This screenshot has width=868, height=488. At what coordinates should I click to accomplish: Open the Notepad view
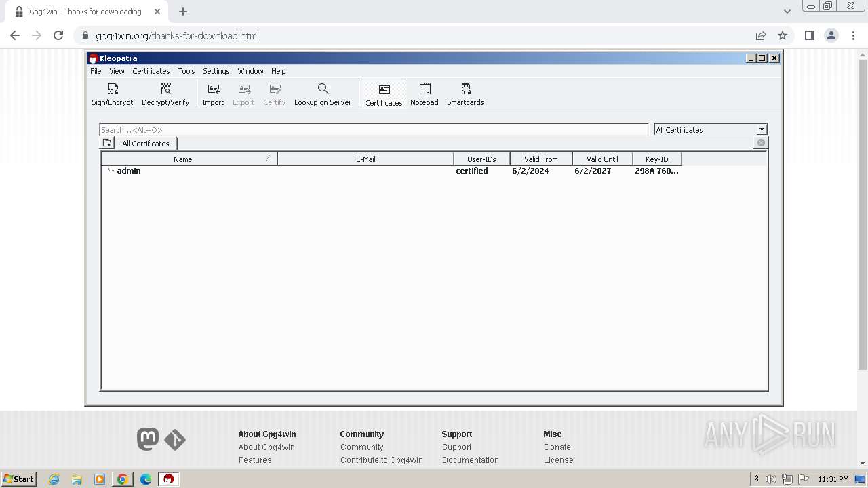tap(425, 94)
